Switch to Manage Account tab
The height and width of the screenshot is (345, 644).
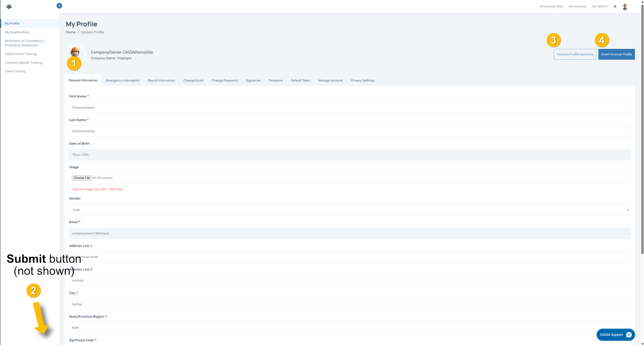coord(330,80)
